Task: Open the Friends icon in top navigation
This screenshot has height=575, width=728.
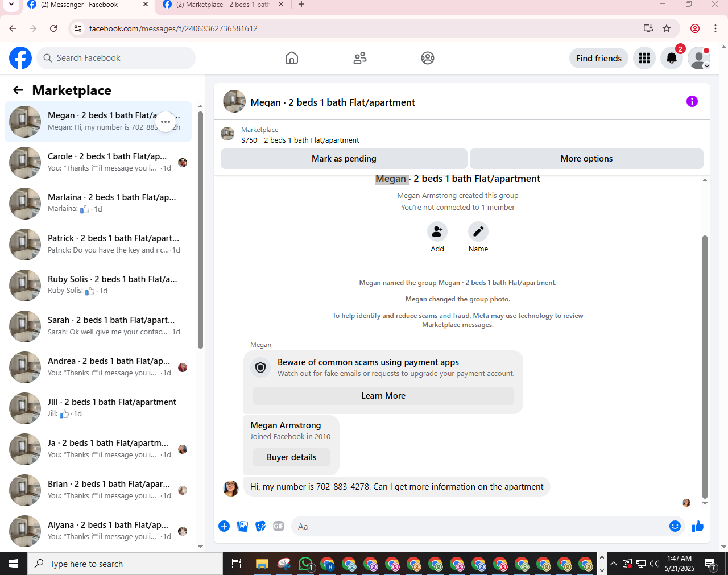Action: pyautogui.click(x=360, y=58)
